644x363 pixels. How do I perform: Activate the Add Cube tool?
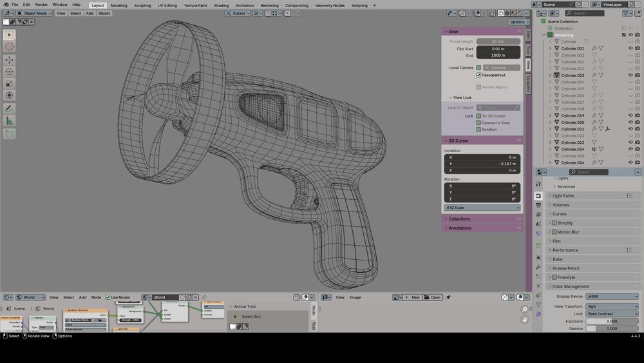pyautogui.click(x=9, y=133)
